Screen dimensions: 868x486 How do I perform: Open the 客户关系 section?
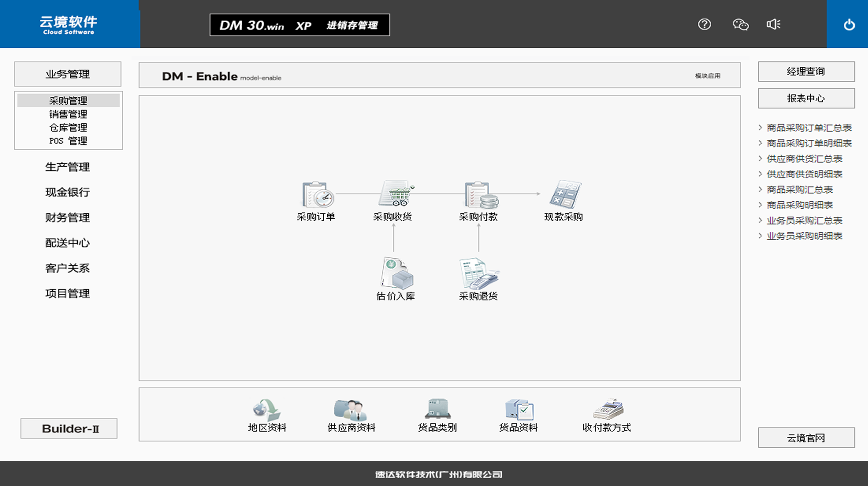[68, 268]
